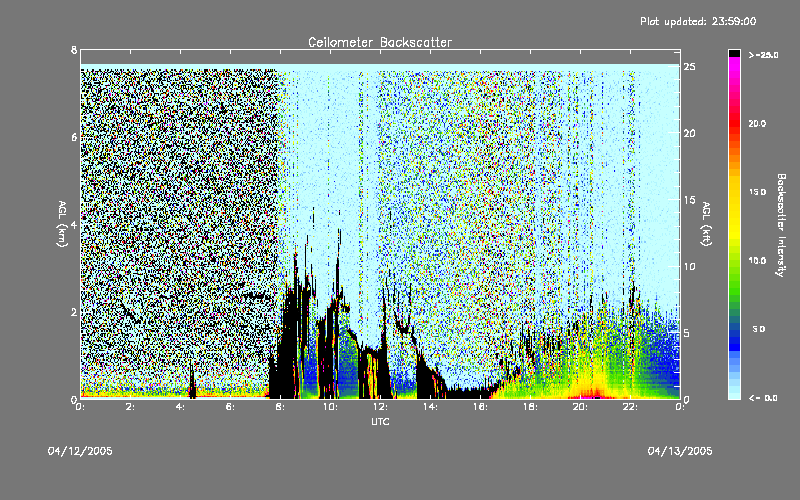Click the '10' tick on the kft axis

pos(689,266)
